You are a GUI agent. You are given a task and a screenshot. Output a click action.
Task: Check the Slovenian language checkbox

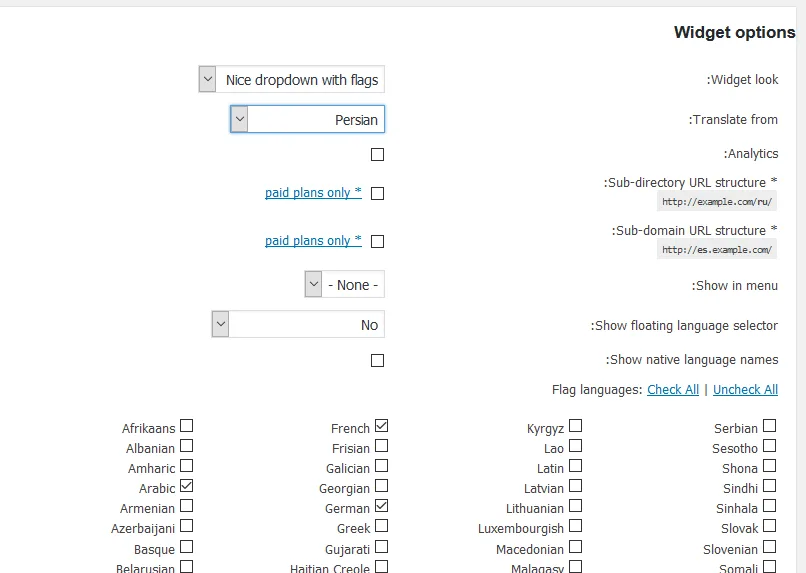[x=770, y=547]
